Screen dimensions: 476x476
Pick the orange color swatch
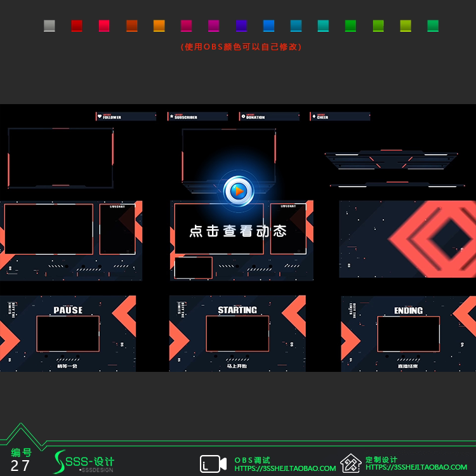point(159,26)
